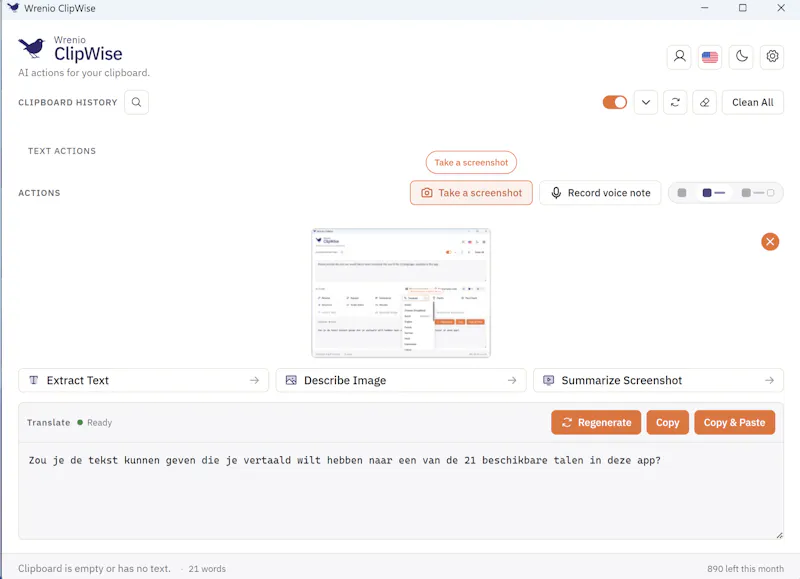The image size is (800, 579).
Task: Click the '21 words' status text
Action: click(x=207, y=568)
